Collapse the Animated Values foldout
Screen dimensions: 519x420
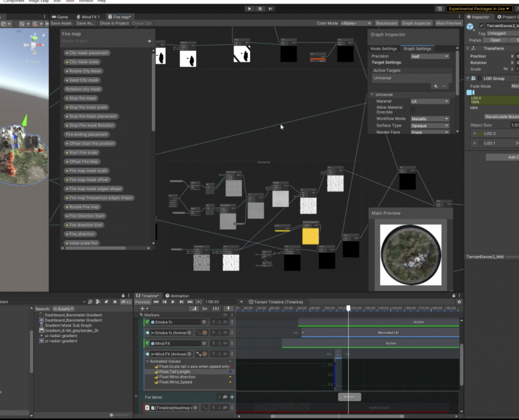(146, 362)
